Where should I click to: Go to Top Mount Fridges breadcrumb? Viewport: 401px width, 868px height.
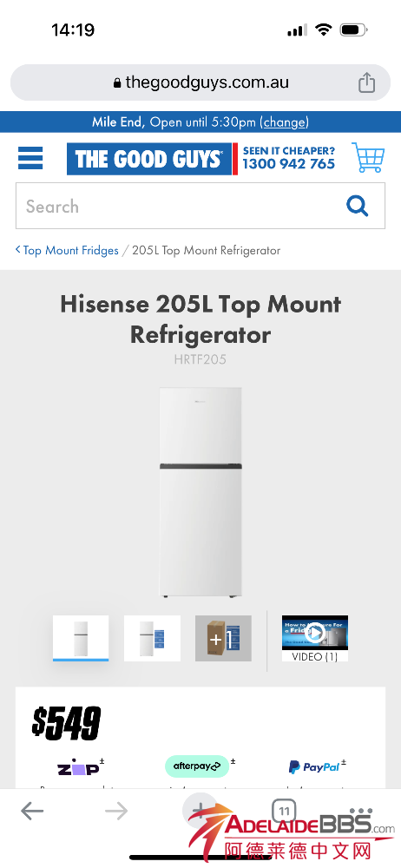tap(68, 250)
